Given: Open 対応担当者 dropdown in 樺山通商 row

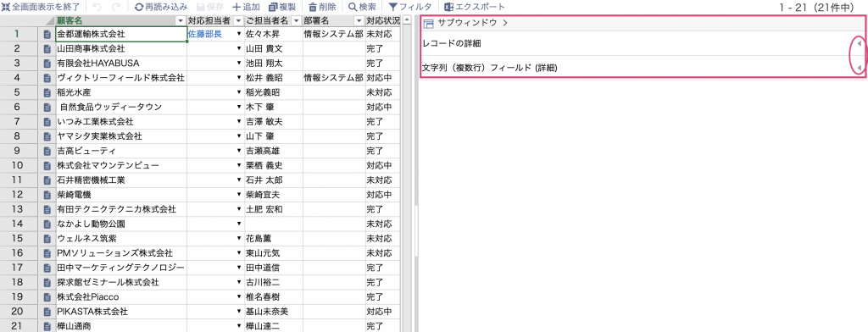Looking at the screenshot, I should click(x=238, y=326).
